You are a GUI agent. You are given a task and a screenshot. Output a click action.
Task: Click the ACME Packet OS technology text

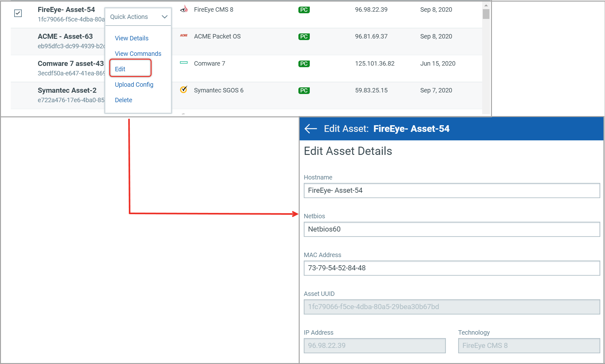coord(217,36)
